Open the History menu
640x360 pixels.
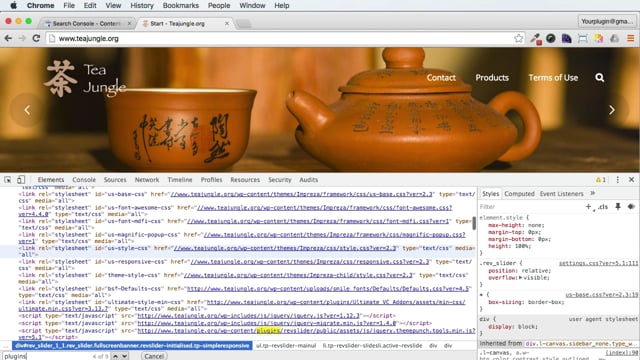[142, 5]
